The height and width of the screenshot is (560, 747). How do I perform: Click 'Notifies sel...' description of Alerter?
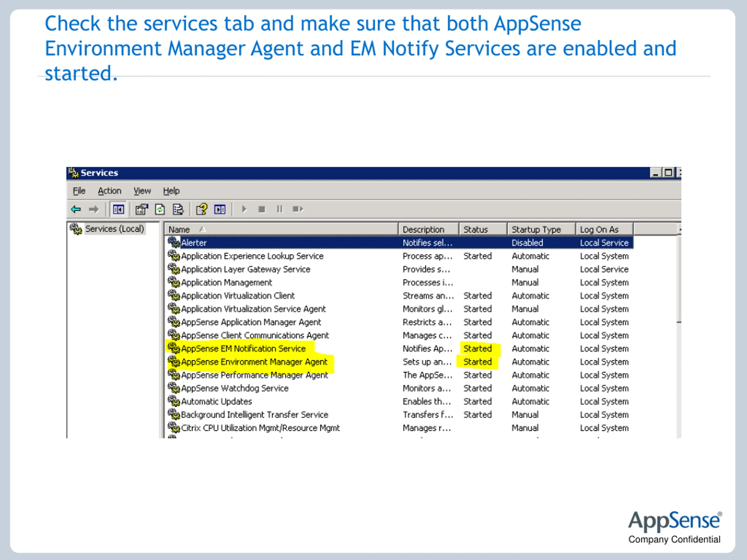tap(427, 243)
